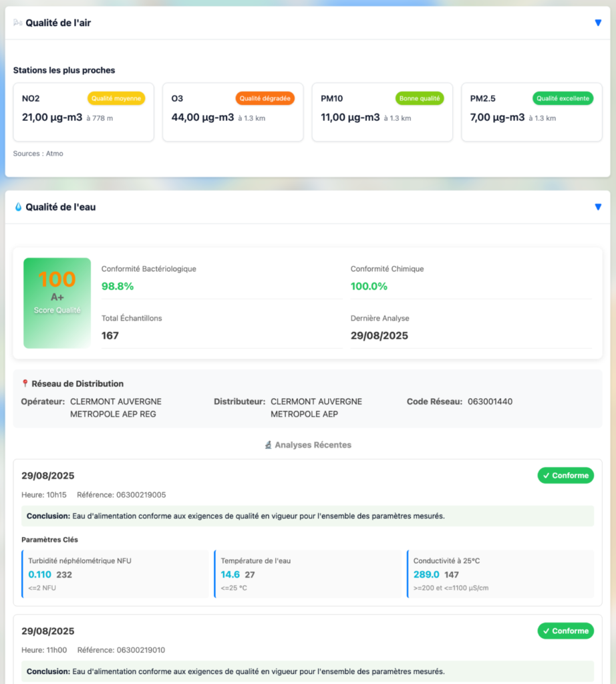Select the Conductivité à 25°C parameter
The image size is (616, 684).
pyautogui.click(x=500, y=574)
